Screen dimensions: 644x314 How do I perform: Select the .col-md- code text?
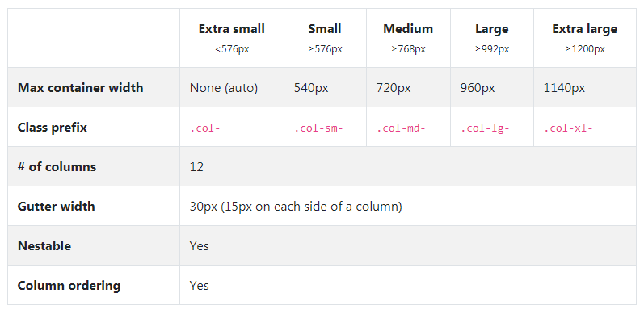tap(401, 128)
